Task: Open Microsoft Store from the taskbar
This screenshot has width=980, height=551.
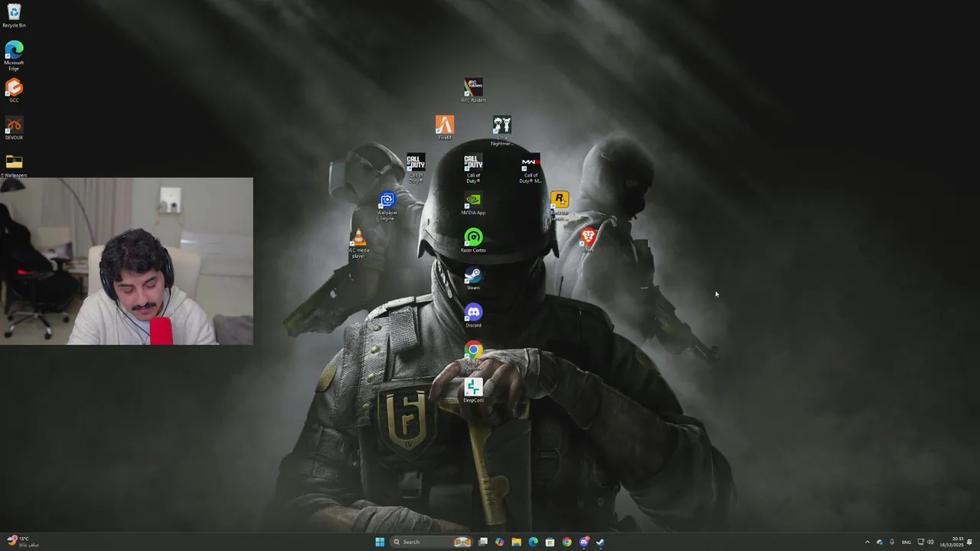Action: [550, 542]
